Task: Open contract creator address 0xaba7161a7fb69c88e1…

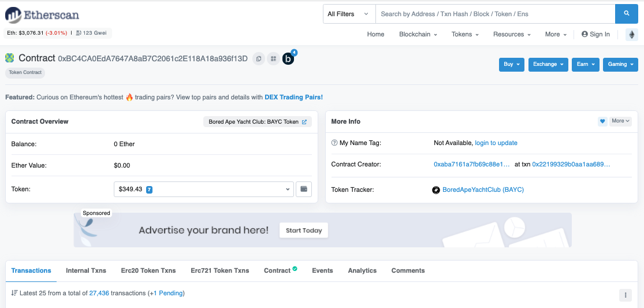Action: point(471,164)
